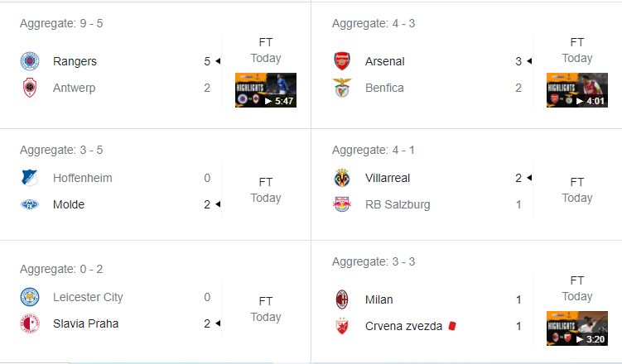622x364 pixels.
Task: Click the Crvena zvezda crest
Action: [342, 326]
